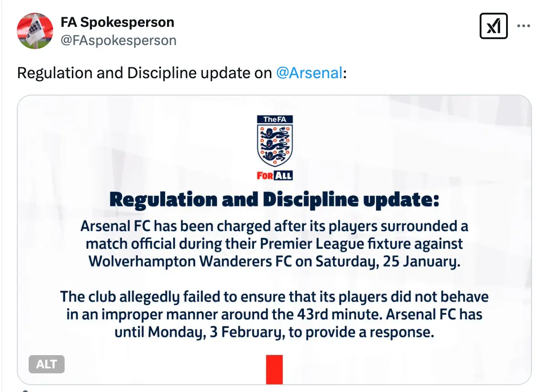Click the Wolverhampton Wanderers fixture sentence
Screen dimensions: 537x392
coord(274,261)
